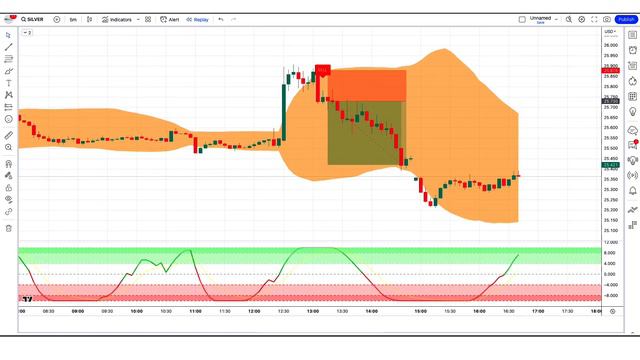Viewport: 640px width, 360px height.
Task: Remove drawings with trash icon
Action: [x=9, y=228]
